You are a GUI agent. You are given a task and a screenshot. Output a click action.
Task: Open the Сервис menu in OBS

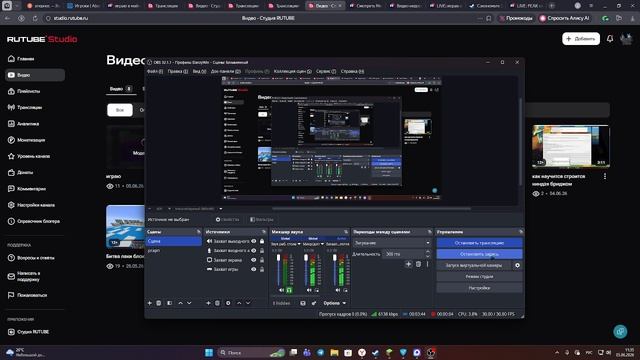326,71
